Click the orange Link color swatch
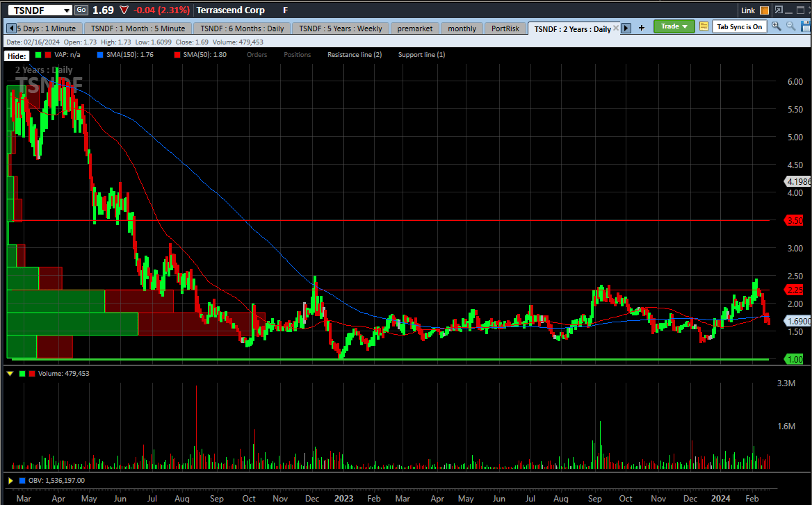This screenshot has height=505, width=812. (765, 10)
